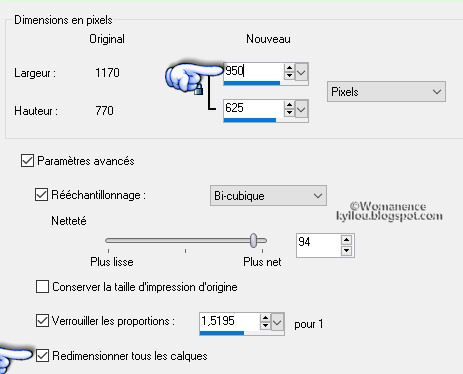Click the Netteté slider handle
Viewport: 463px width, 374px height.
click(x=254, y=240)
